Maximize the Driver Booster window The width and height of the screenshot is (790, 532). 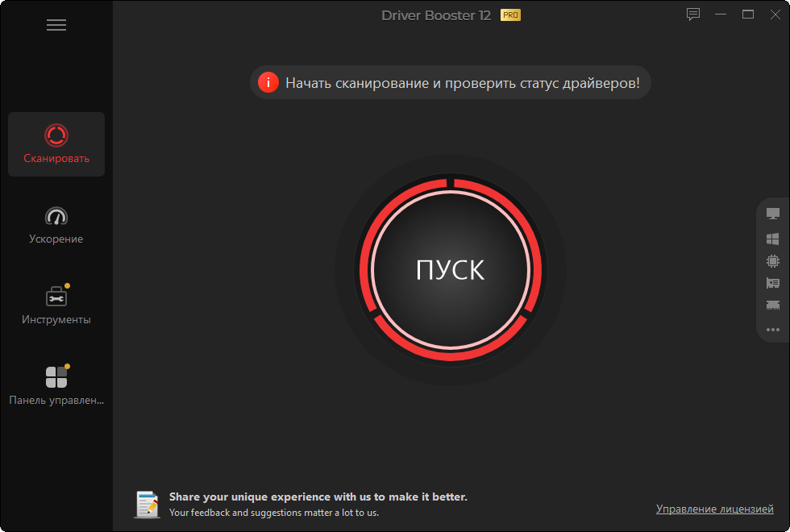(748, 15)
